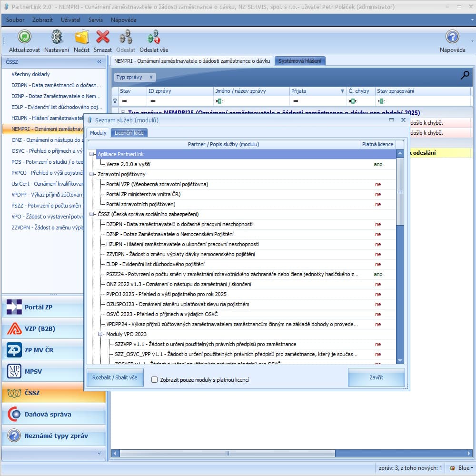Click the Přijata filter field

coord(317,101)
